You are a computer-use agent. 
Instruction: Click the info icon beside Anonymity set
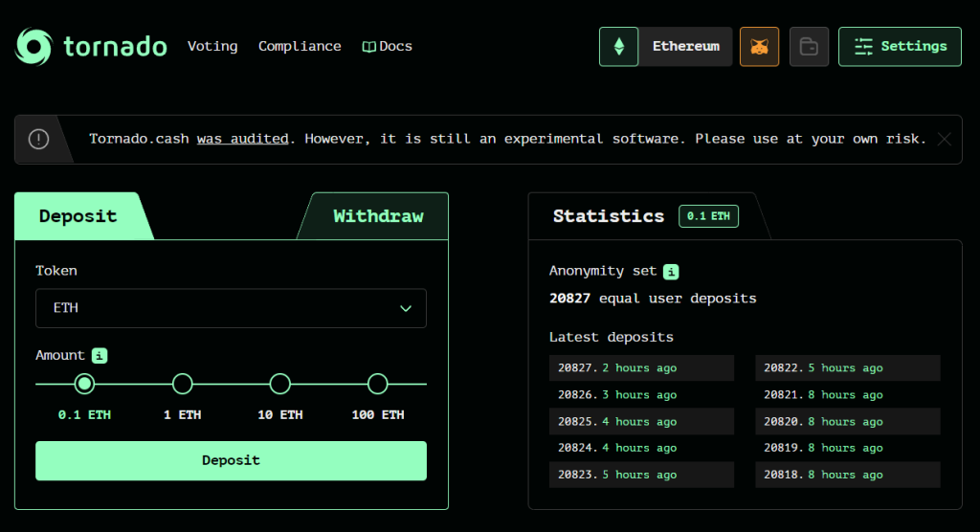(x=671, y=272)
